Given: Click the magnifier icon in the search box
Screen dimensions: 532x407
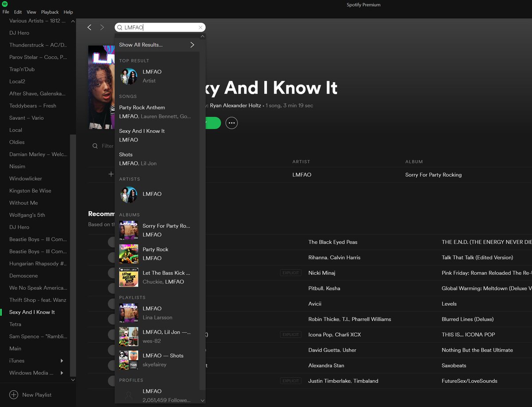Looking at the screenshot, I should point(120,28).
